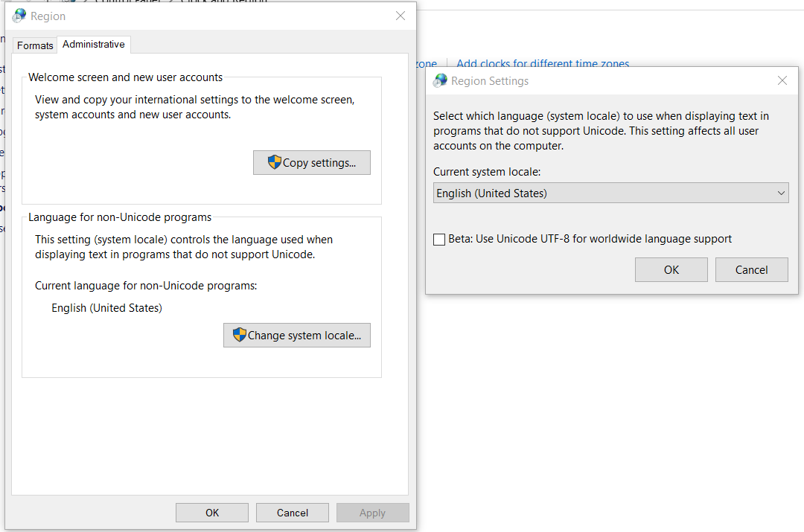The width and height of the screenshot is (804, 532).
Task: Open Add clocks for different time zones link
Action: (x=542, y=63)
